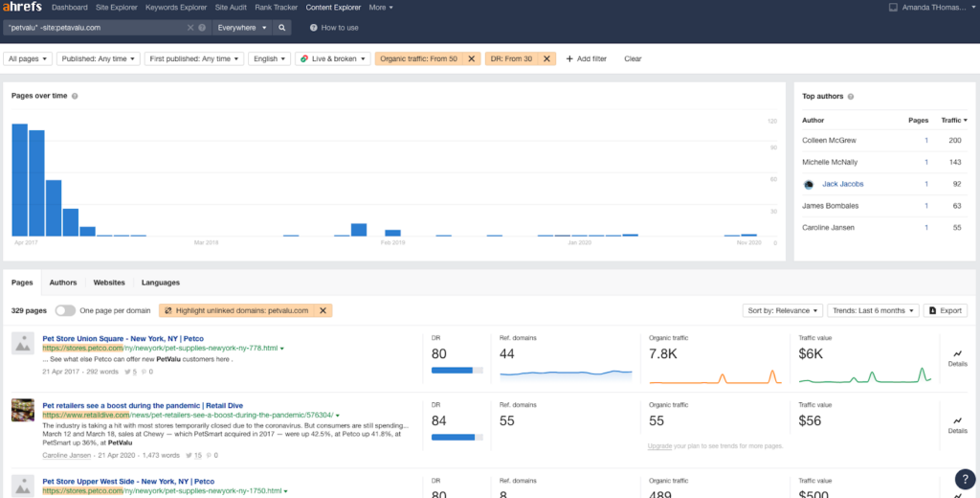
Task: Click the DR 80 progress bar for Union Square
Action: tap(457, 371)
